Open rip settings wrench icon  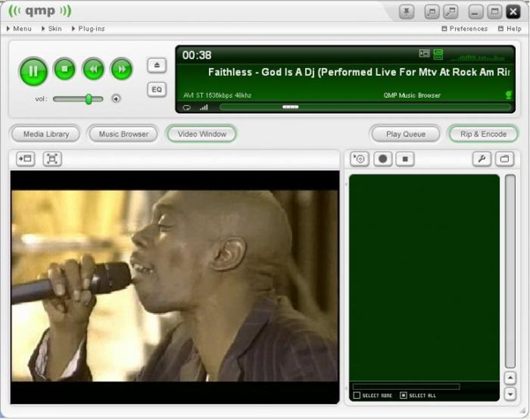pos(482,159)
